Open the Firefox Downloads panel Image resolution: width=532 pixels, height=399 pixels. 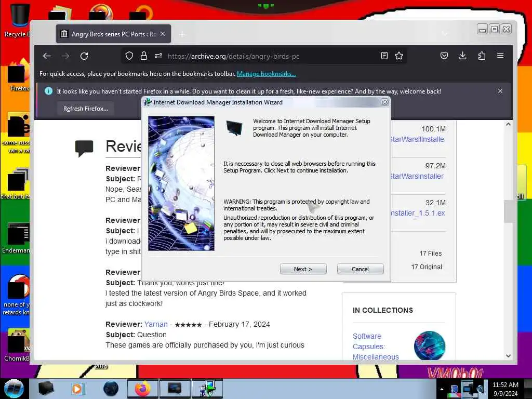[x=462, y=56]
